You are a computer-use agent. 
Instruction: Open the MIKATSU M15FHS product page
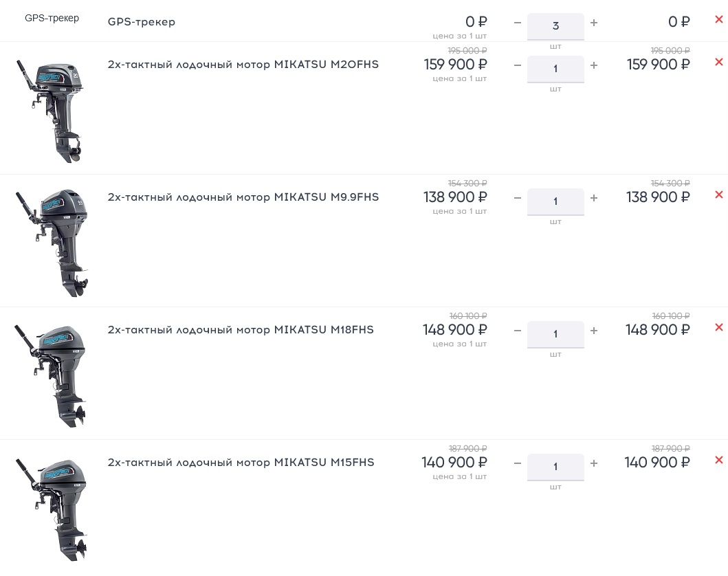241,463
